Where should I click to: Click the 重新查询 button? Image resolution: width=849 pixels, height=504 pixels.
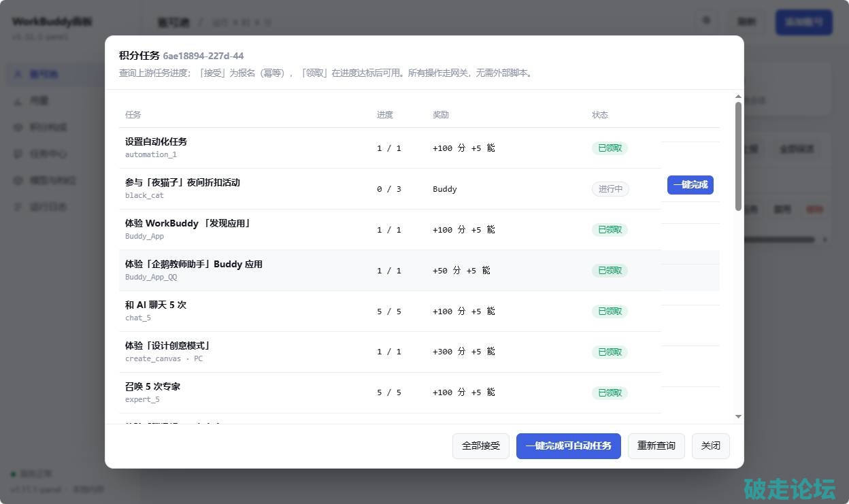point(656,446)
